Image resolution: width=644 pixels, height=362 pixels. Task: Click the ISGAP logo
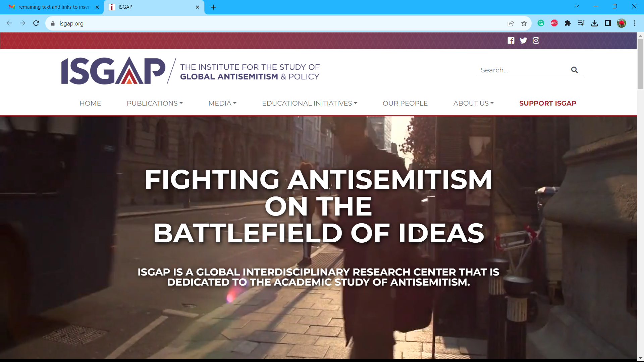(113, 71)
